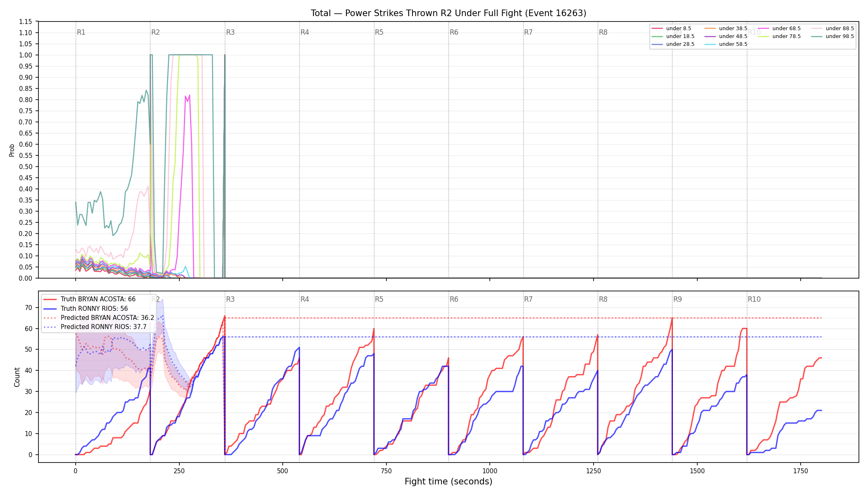Click the orange line swatch beside 'under 38.5'

(711, 29)
